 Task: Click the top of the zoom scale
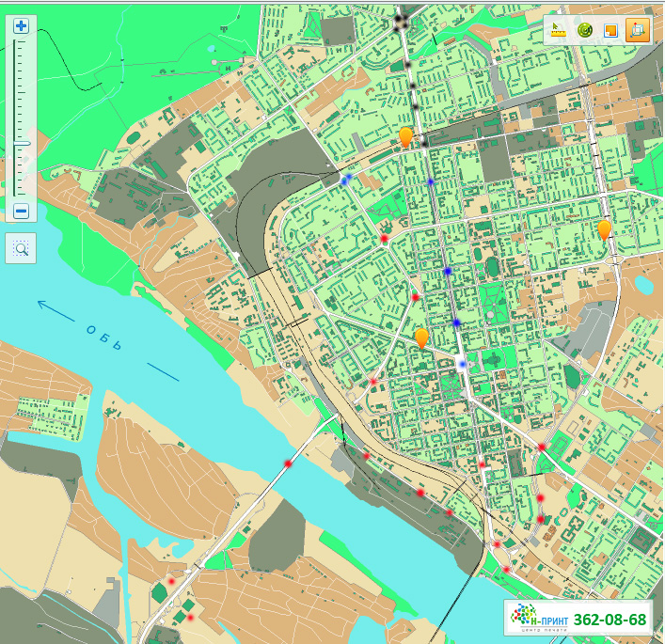point(21,45)
